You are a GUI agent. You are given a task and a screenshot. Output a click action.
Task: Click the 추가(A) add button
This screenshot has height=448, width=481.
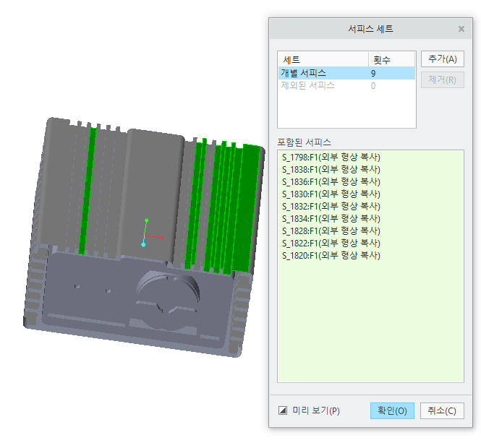443,59
